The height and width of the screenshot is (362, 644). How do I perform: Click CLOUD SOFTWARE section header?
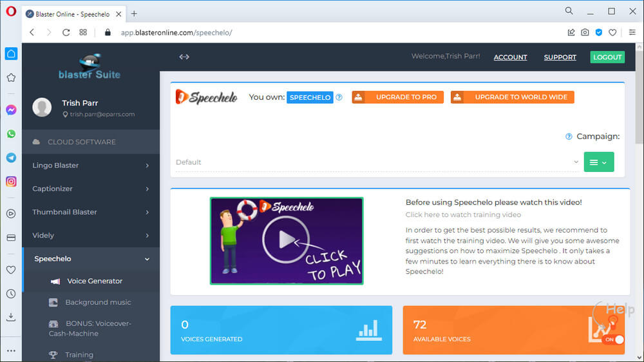(x=91, y=142)
